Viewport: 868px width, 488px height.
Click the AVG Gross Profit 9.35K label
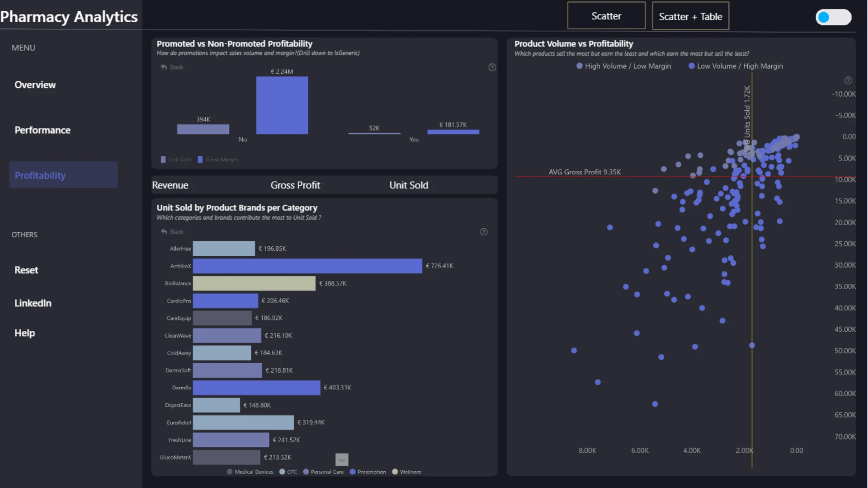[x=585, y=172]
